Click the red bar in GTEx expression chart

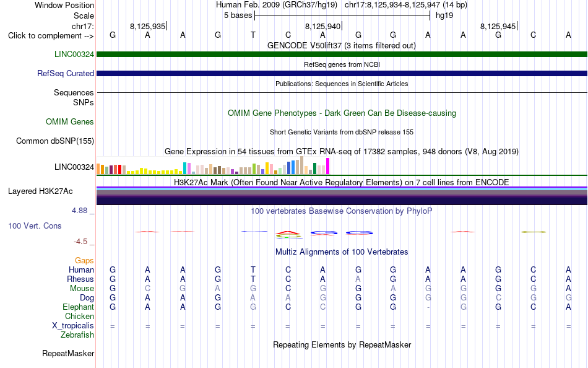[119, 169]
